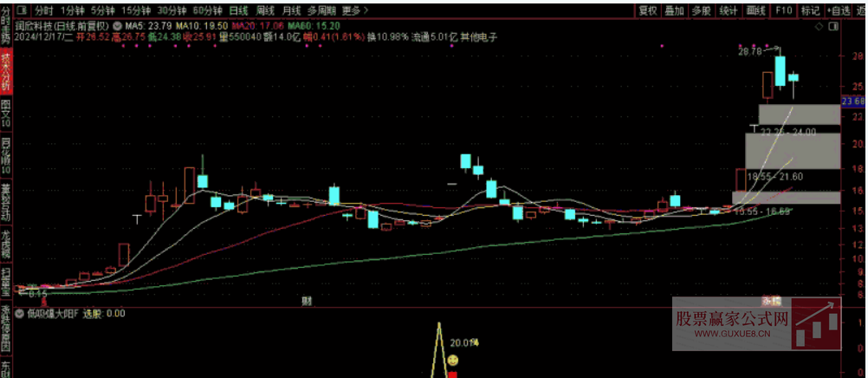Open the 多股 multi-stock view
The width and height of the screenshot is (868, 378).
click(701, 10)
